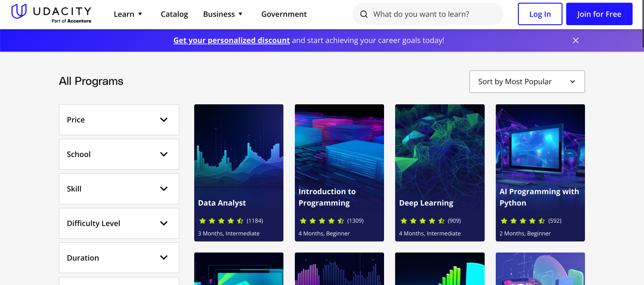Go to the Catalog page
644x285 pixels.
(174, 14)
